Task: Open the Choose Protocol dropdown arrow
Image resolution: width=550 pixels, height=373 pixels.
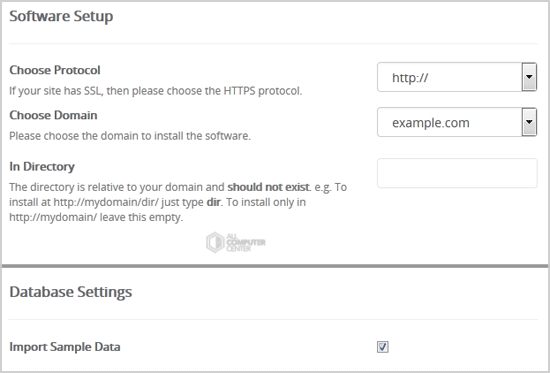Action: click(529, 77)
